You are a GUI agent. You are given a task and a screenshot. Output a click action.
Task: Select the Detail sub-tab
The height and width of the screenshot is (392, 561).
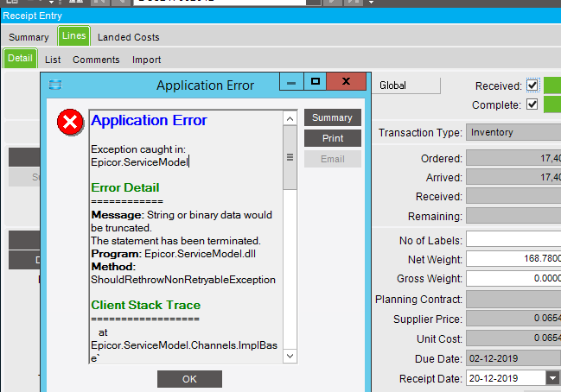tap(20, 58)
